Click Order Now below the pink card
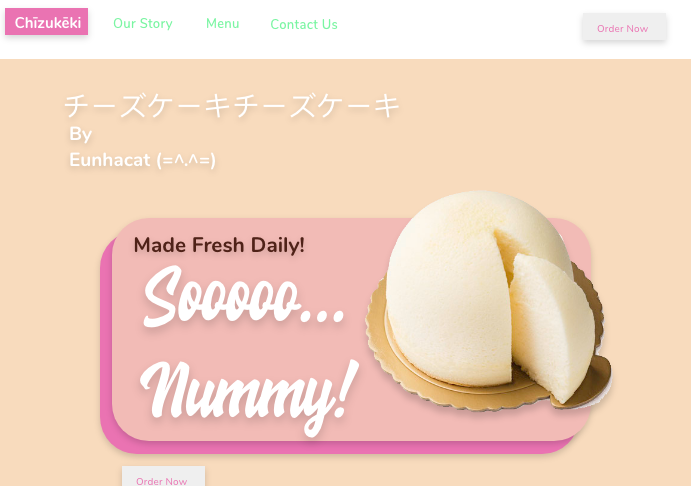Viewport: 691px width, 486px height. (163, 477)
